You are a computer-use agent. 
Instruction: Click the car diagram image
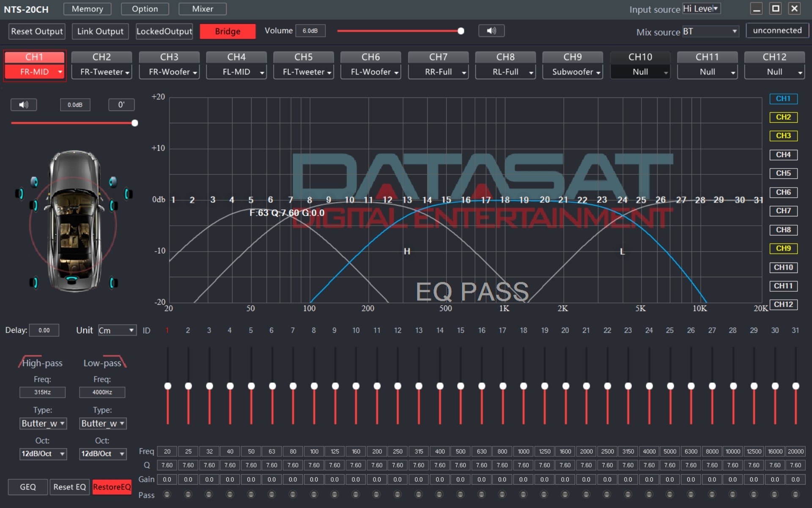coord(74,221)
